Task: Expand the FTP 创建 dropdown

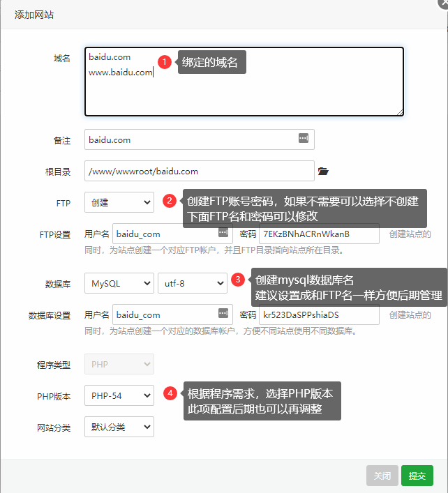Action: pyautogui.click(x=119, y=203)
